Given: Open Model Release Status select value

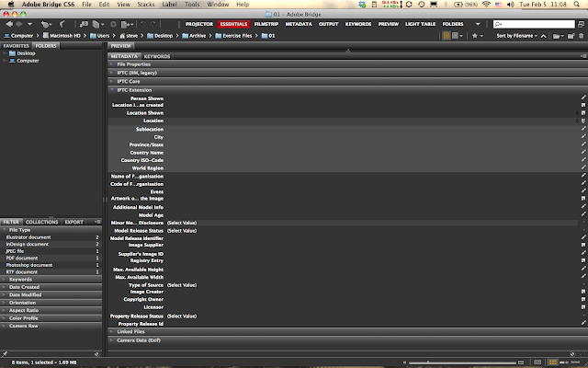Looking at the screenshot, I should coord(182,231).
